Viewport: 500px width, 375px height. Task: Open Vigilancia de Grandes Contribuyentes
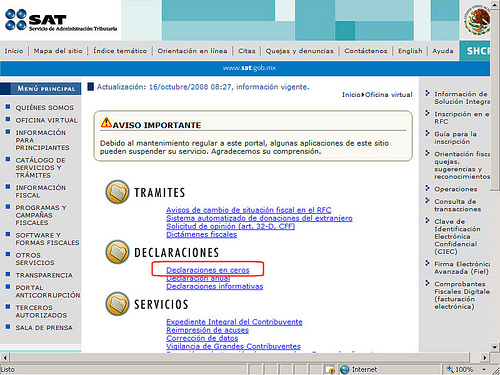click(233, 346)
